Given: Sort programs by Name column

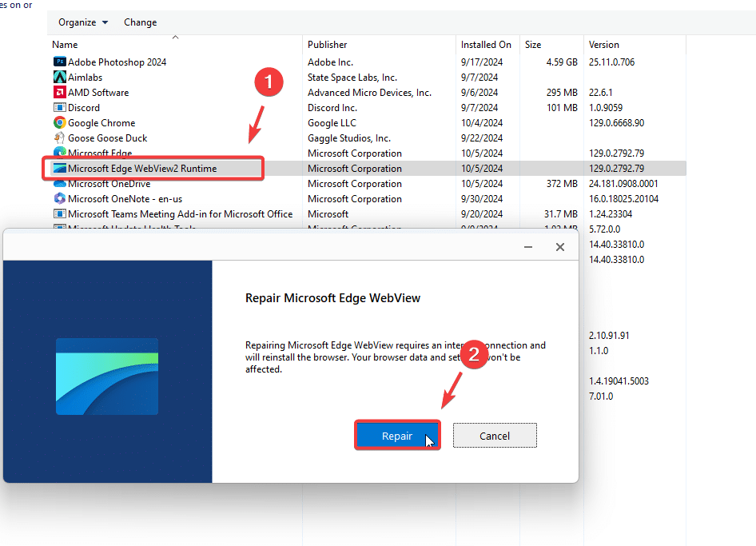Looking at the screenshot, I should pyautogui.click(x=66, y=45).
